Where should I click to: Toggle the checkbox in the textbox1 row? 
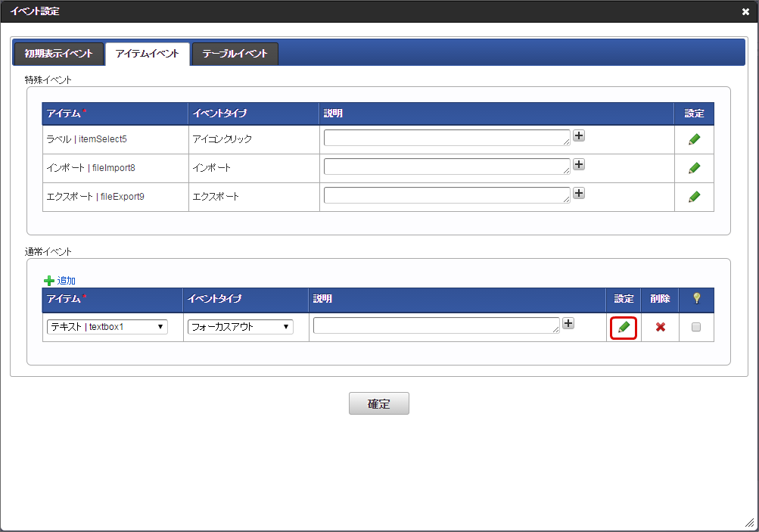click(x=696, y=327)
